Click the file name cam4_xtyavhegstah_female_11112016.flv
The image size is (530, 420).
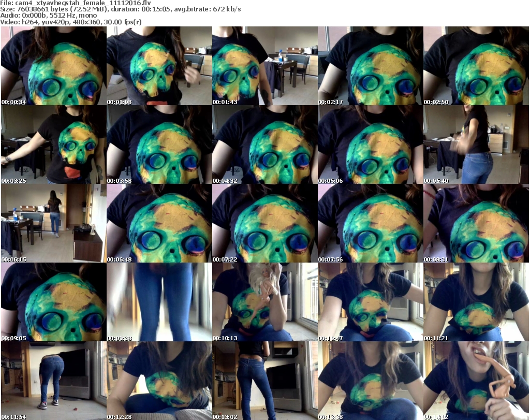tap(83, 3)
